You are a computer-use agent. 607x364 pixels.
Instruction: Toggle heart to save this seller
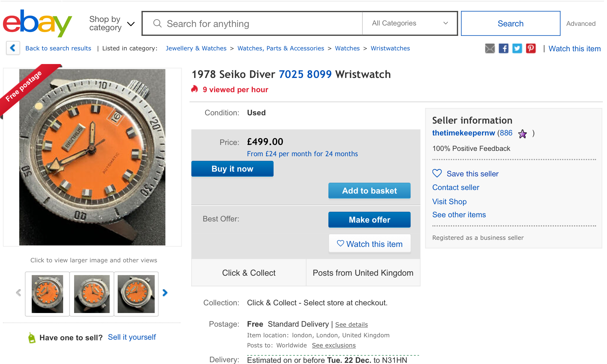(437, 173)
